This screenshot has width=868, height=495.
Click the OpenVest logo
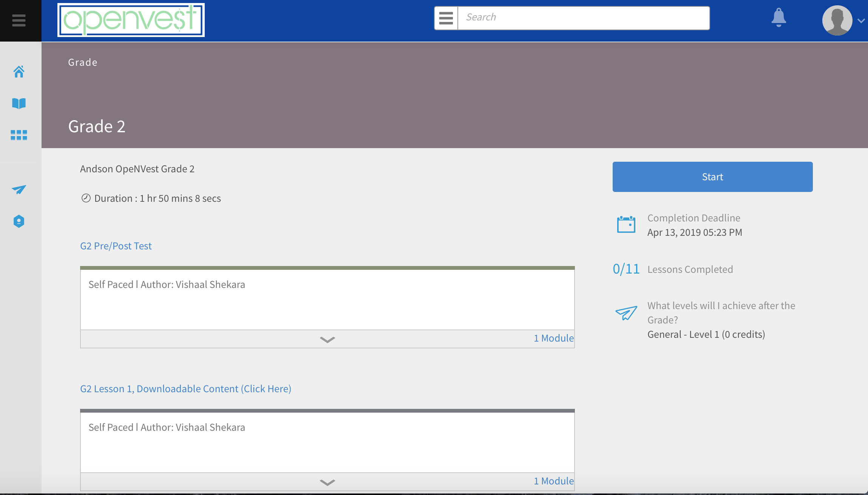[131, 20]
